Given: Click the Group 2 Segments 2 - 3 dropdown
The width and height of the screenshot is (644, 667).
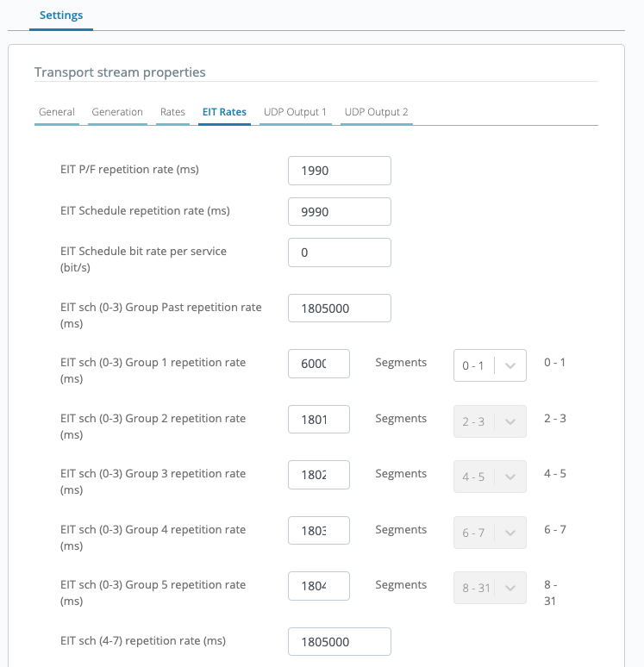Looking at the screenshot, I should (490, 421).
